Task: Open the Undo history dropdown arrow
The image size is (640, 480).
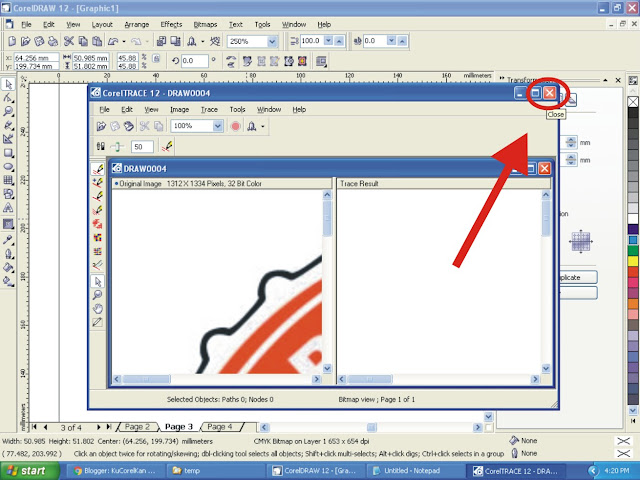Action: coord(124,41)
